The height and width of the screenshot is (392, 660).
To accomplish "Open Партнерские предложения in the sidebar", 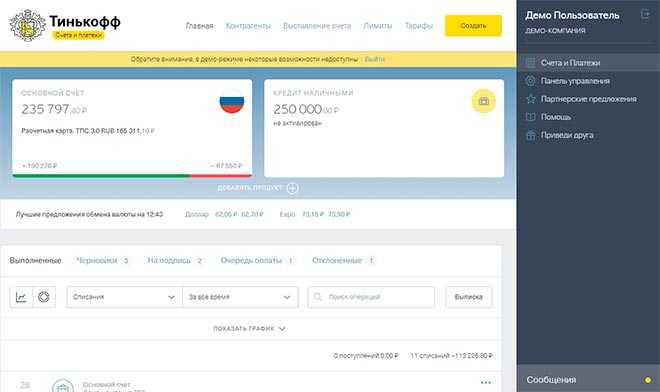I will click(588, 99).
